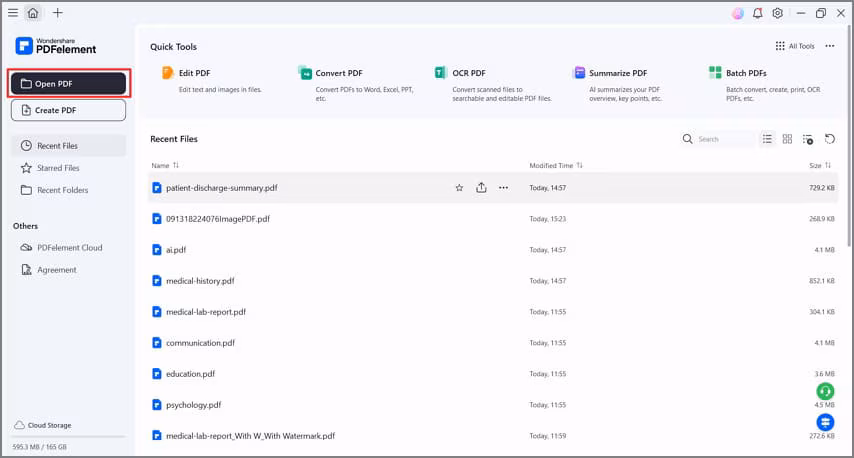The image size is (854, 458).
Task: Open All Tools grid
Action: tap(795, 46)
